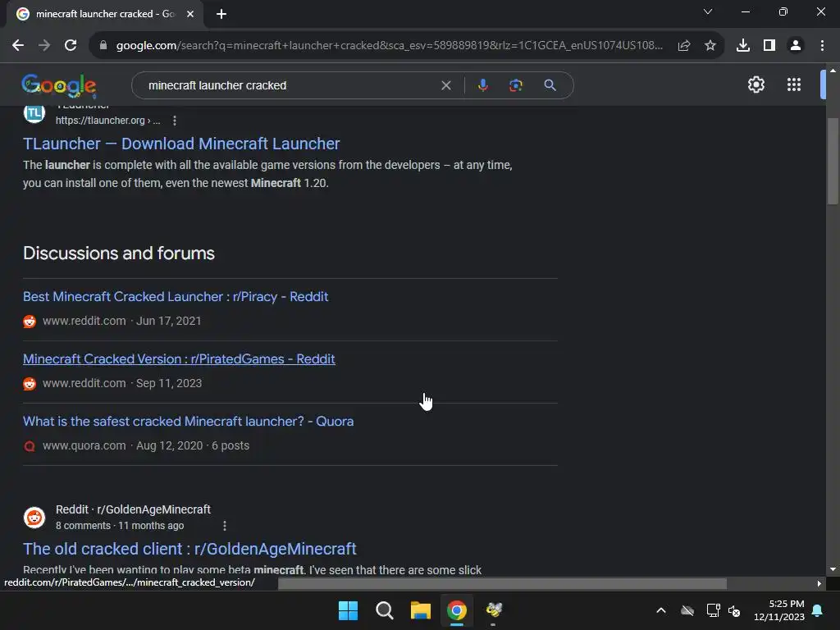This screenshot has height=630, width=840.
Task: Clear the search query with X
Action: 445,85
